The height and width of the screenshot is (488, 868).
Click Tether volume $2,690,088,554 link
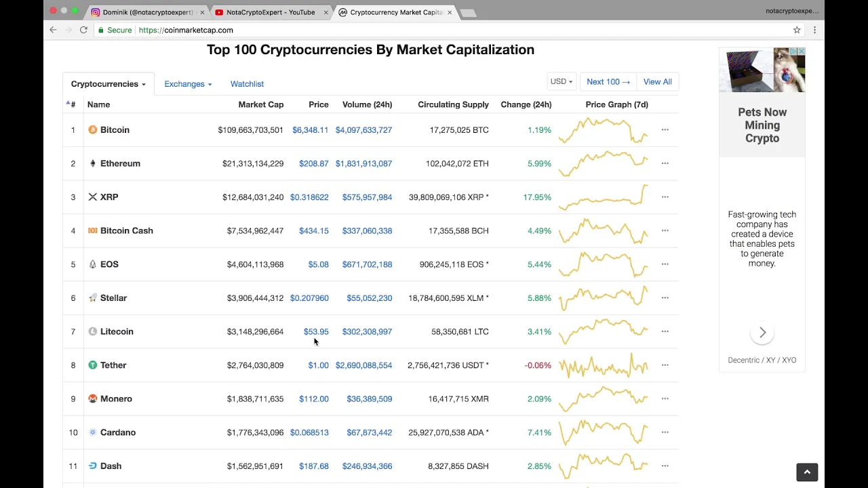(363, 365)
